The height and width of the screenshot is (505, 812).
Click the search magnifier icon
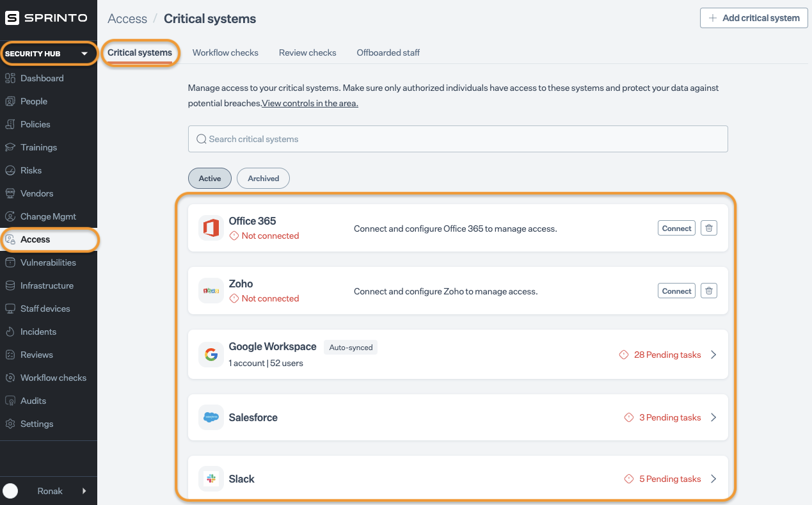(201, 139)
